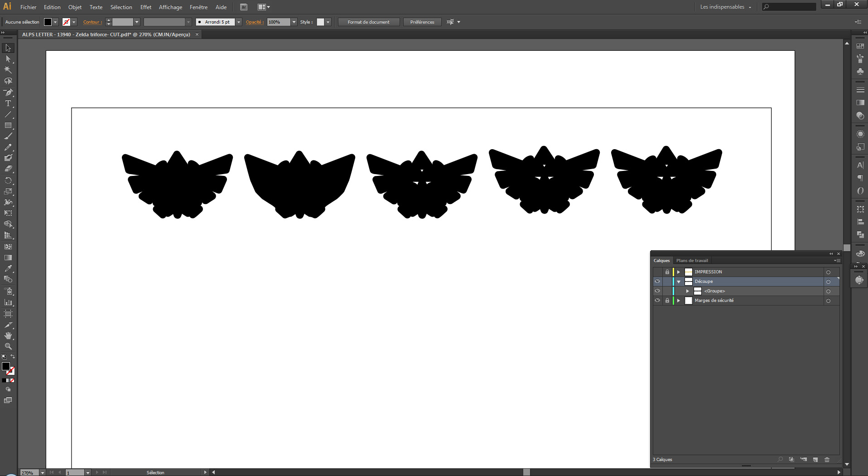The width and height of the screenshot is (868, 476).
Task: Open the Contour stroke panel link
Action: pyautogui.click(x=92, y=22)
